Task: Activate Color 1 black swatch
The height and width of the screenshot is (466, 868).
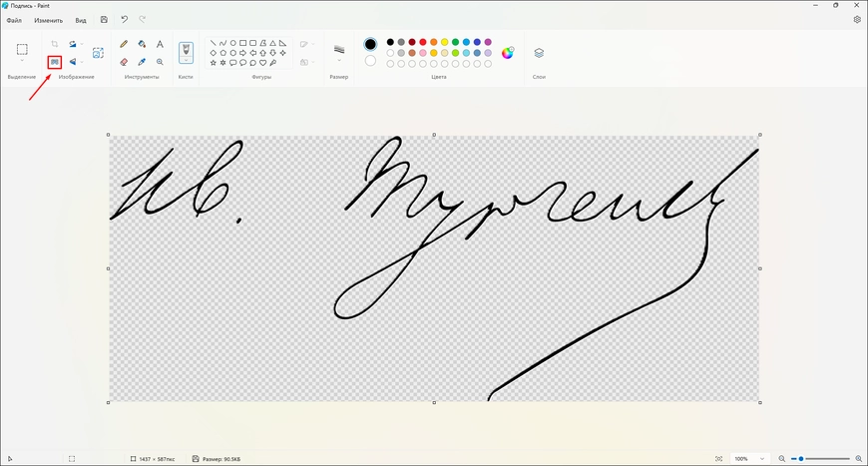Action: pos(370,44)
